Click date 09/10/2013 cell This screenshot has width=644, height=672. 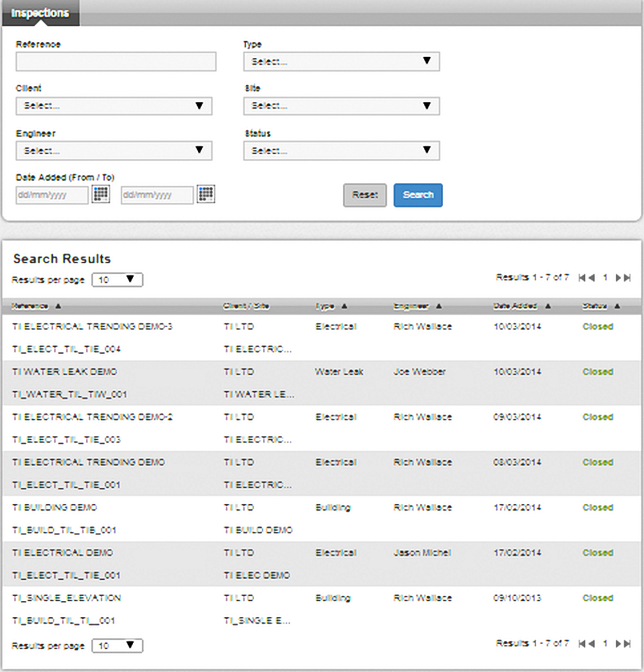(x=517, y=598)
